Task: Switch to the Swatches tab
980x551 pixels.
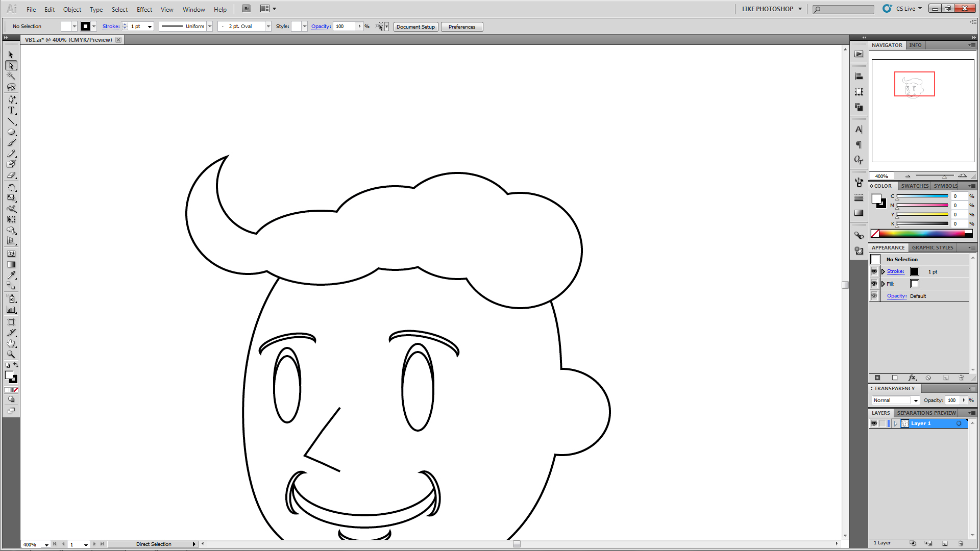Action: click(914, 186)
